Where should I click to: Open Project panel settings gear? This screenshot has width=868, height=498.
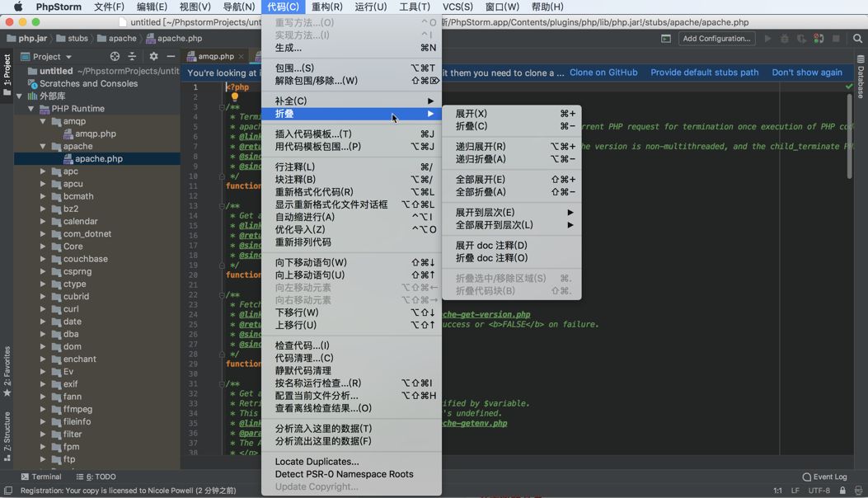[x=153, y=57]
